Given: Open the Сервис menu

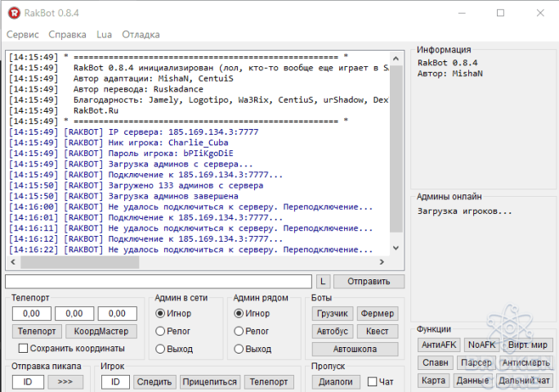Looking at the screenshot, I should point(22,34).
